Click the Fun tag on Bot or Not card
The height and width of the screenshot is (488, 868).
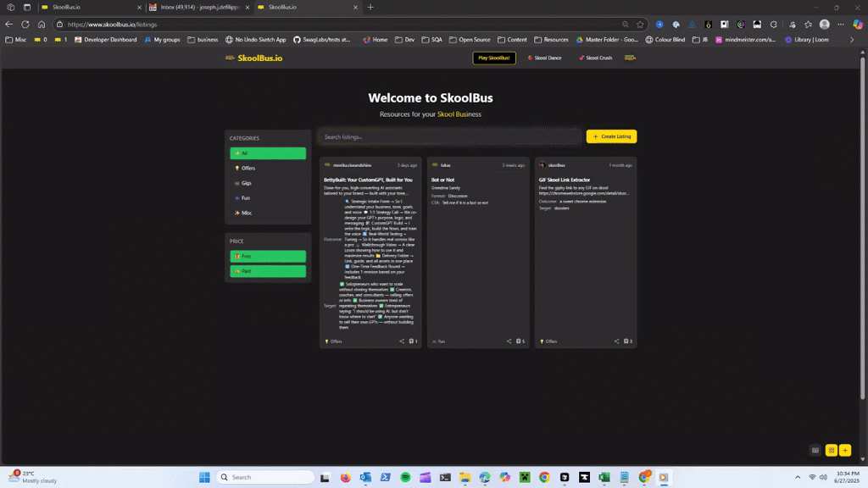pos(439,341)
